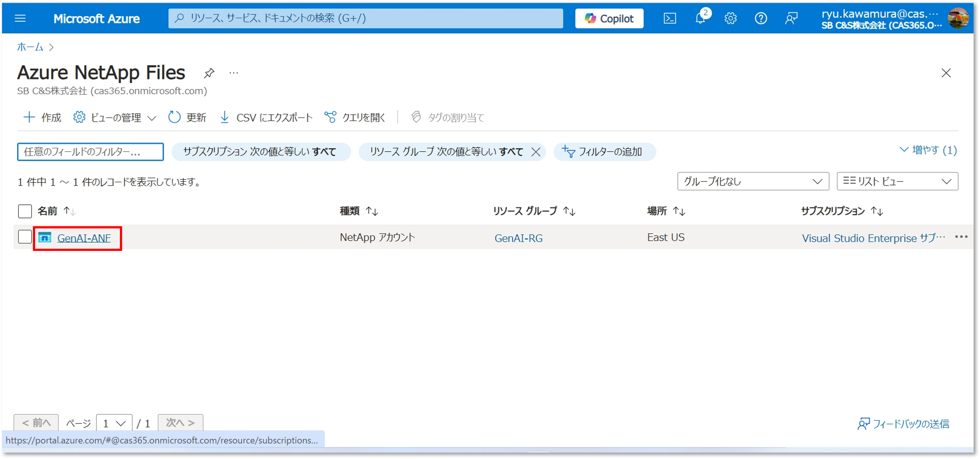The height and width of the screenshot is (459, 980).
Task: Open GenAI-RG resource group link
Action: [x=518, y=238]
